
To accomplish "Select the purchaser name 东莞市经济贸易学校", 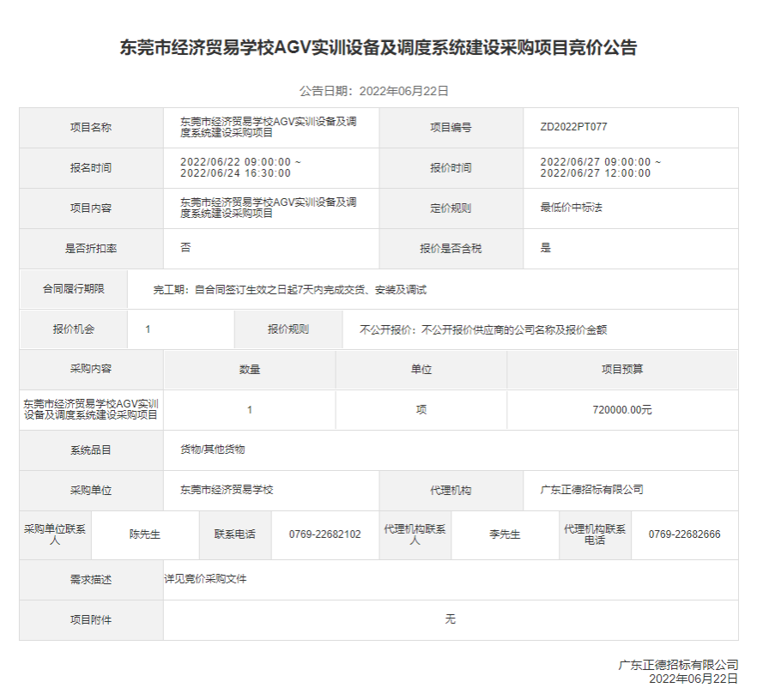I will point(227,490).
